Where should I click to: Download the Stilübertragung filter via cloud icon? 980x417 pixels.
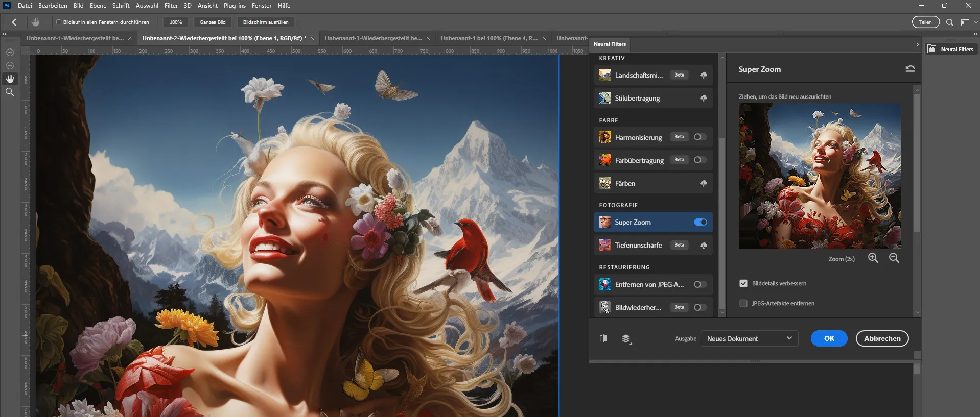(704, 98)
